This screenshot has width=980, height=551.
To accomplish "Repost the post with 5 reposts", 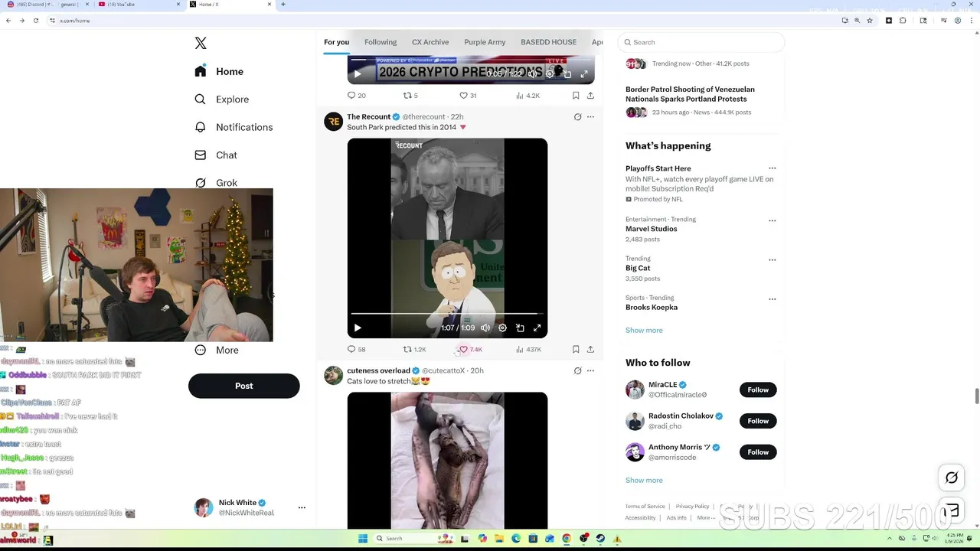I will tap(410, 96).
